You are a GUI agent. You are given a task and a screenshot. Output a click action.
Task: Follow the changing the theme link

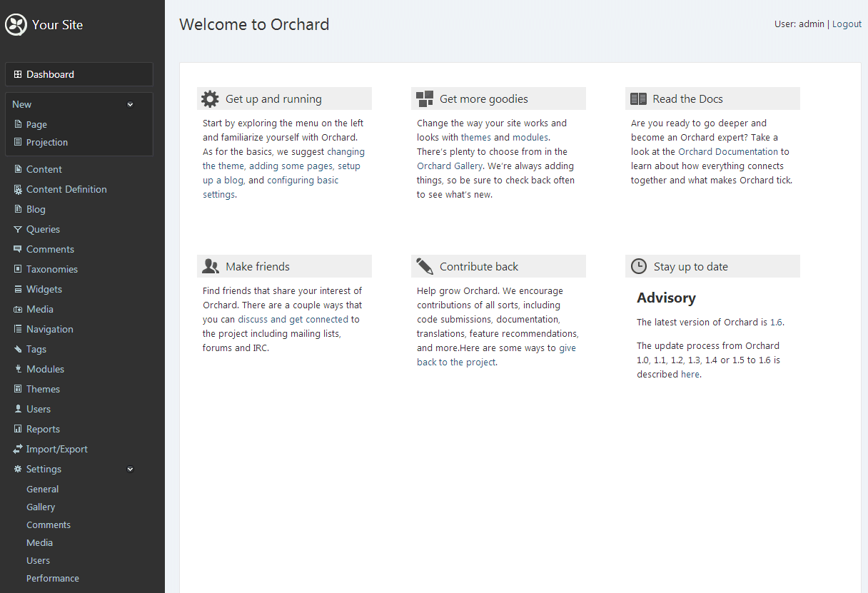284,158
